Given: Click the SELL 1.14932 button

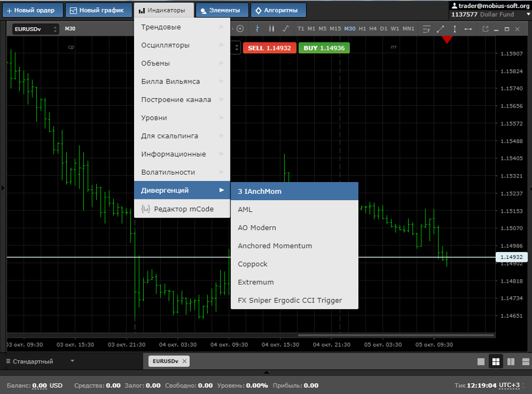Looking at the screenshot, I should tap(269, 48).
